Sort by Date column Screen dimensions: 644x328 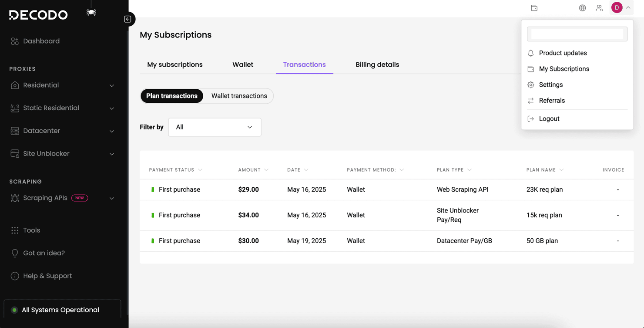pyautogui.click(x=298, y=170)
